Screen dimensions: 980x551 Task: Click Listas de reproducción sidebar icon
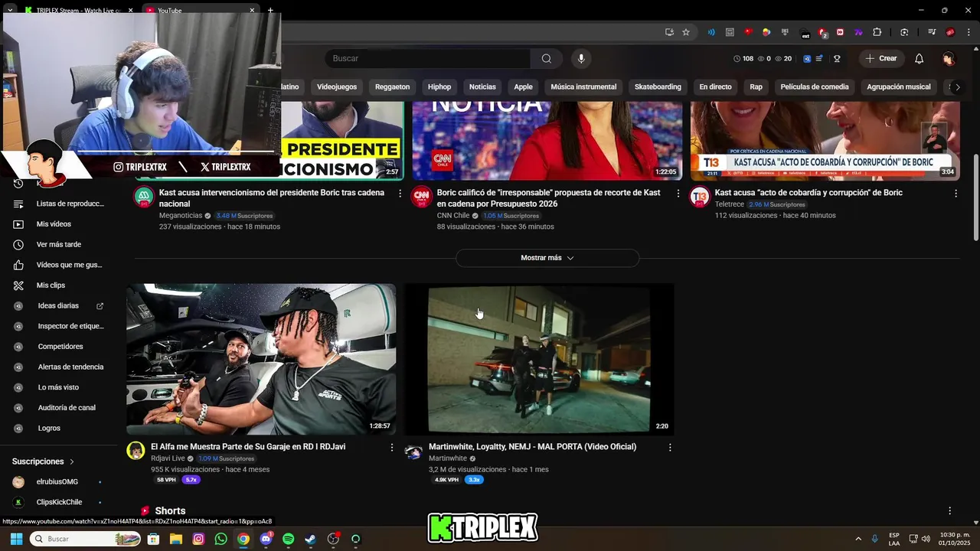pyautogui.click(x=18, y=204)
